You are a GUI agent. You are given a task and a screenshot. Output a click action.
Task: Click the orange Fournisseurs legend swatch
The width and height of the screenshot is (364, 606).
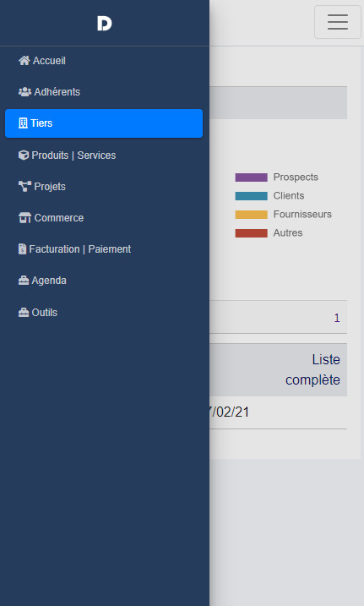click(x=252, y=215)
